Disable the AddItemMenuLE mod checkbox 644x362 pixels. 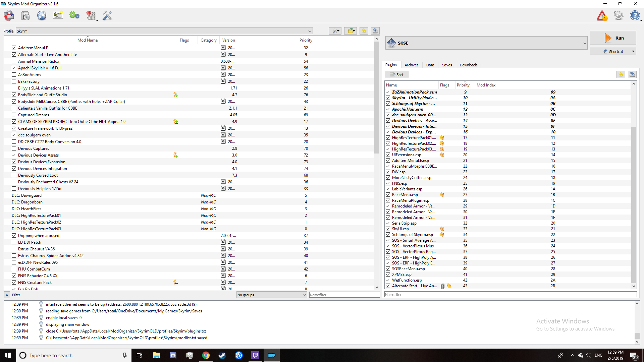point(14,48)
